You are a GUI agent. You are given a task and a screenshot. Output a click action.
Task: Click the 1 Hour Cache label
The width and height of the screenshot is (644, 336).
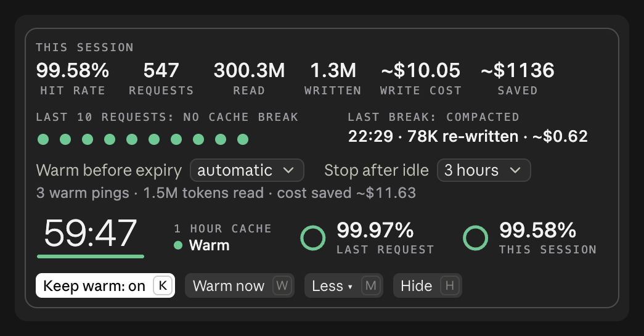tap(222, 228)
